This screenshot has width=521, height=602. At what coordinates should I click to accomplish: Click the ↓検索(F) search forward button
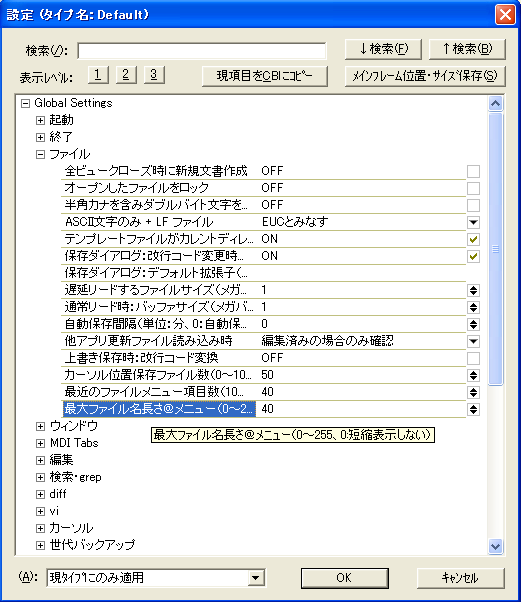coord(383,49)
